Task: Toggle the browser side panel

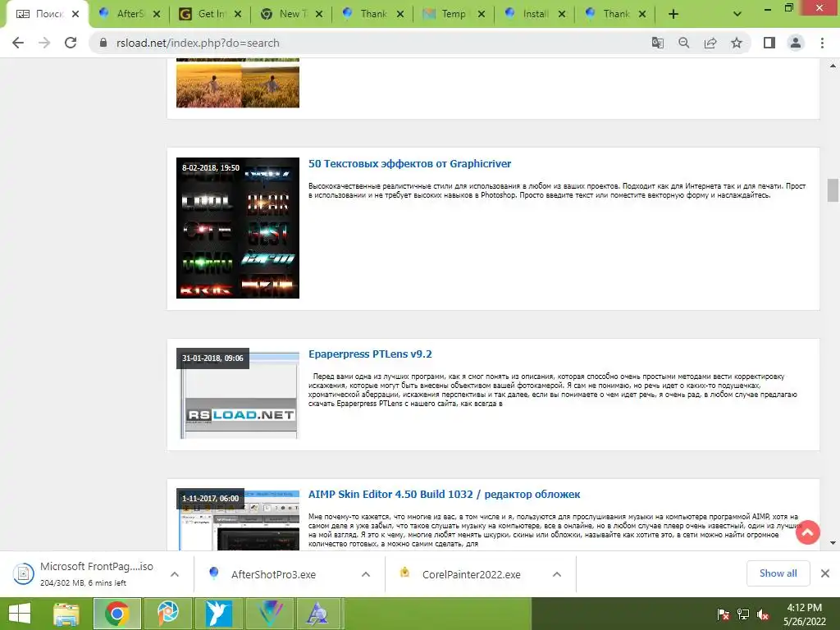Action: [x=769, y=43]
